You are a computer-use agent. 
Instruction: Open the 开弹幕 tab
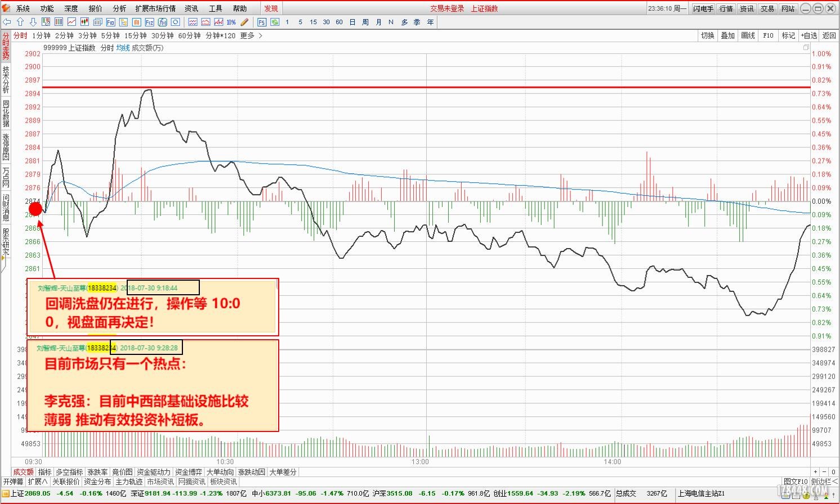click(14, 481)
